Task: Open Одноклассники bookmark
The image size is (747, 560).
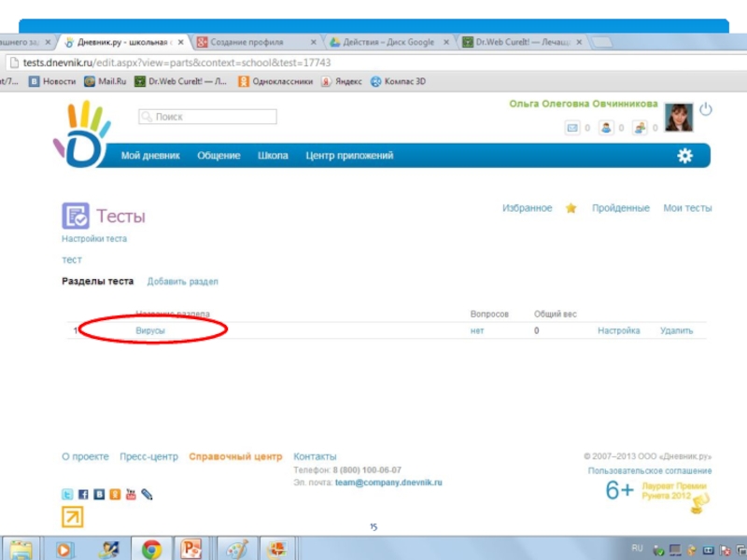Action: click(275, 81)
